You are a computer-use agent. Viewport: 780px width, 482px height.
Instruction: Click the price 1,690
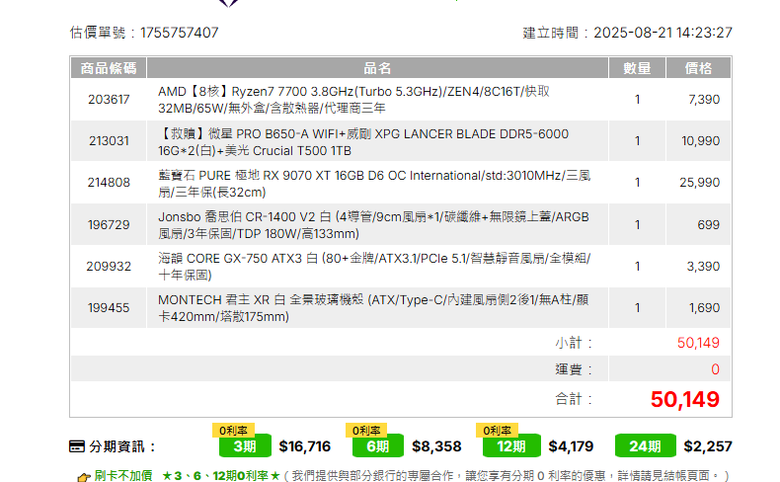click(704, 308)
